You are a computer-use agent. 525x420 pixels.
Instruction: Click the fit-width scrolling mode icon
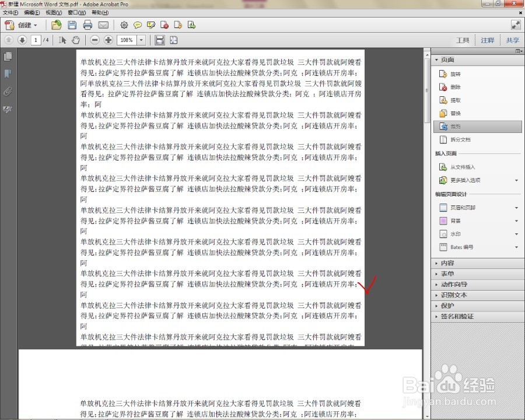coord(160,40)
